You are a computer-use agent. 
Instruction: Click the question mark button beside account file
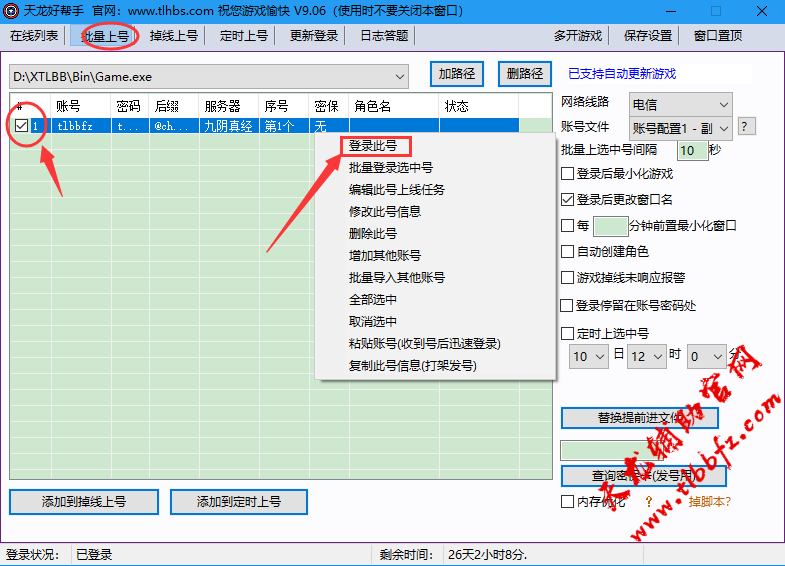pyautogui.click(x=746, y=127)
